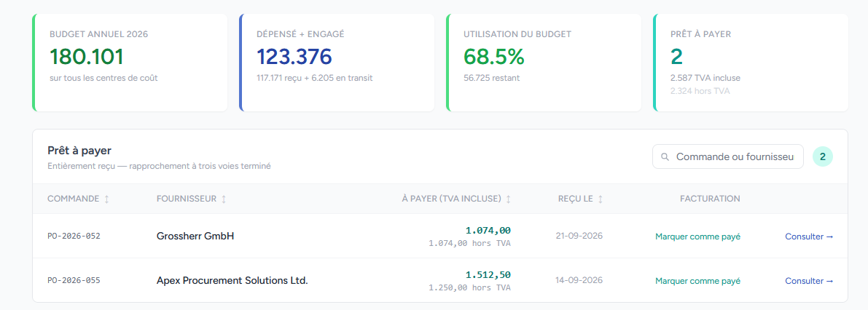Click sur tous les centres de coût
Image resolution: width=868 pixels, height=310 pixels.
tap(103, 78)
